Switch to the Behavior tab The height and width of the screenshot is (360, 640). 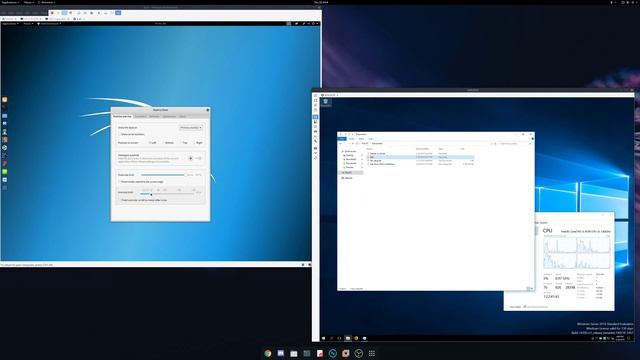(x=154, y=117)
